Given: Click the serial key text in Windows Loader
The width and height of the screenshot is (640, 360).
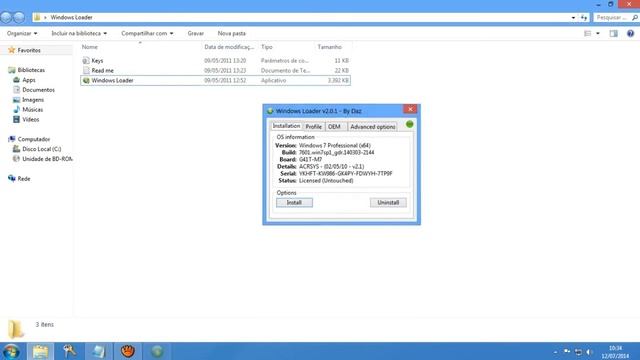Looking at the screenshot, I should point(346,173).
